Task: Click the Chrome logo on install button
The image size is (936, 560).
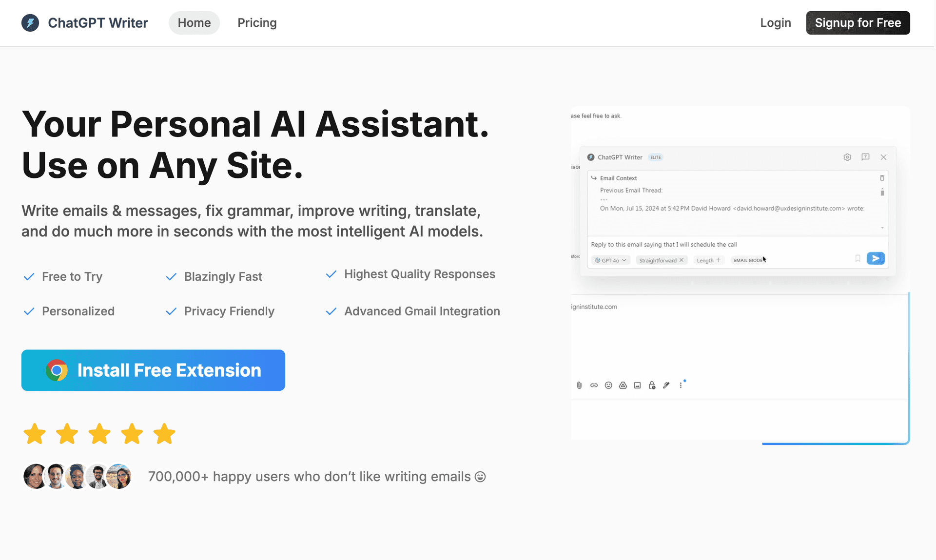Action: 57,370
